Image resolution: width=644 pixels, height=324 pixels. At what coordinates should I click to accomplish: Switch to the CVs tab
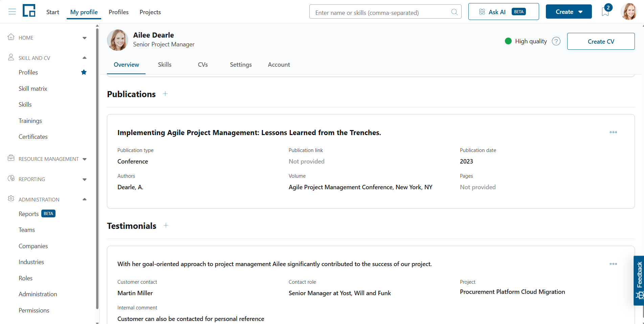pos(203,65)
